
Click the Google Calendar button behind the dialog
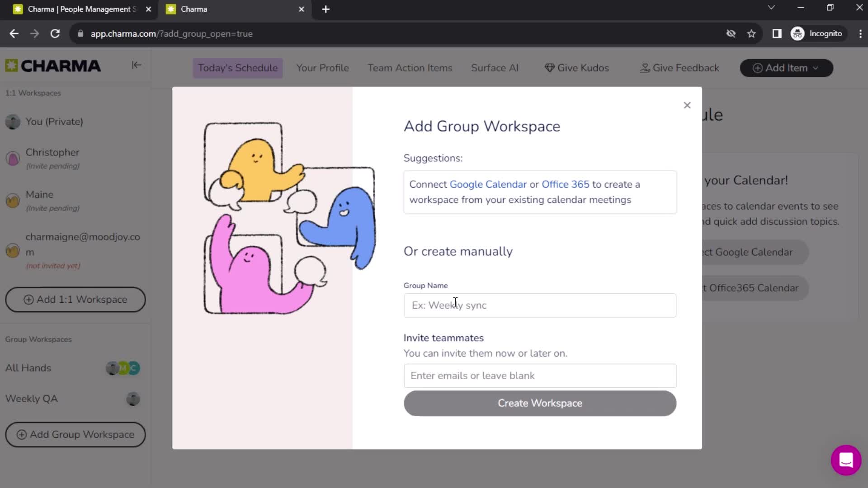(755, 252)
